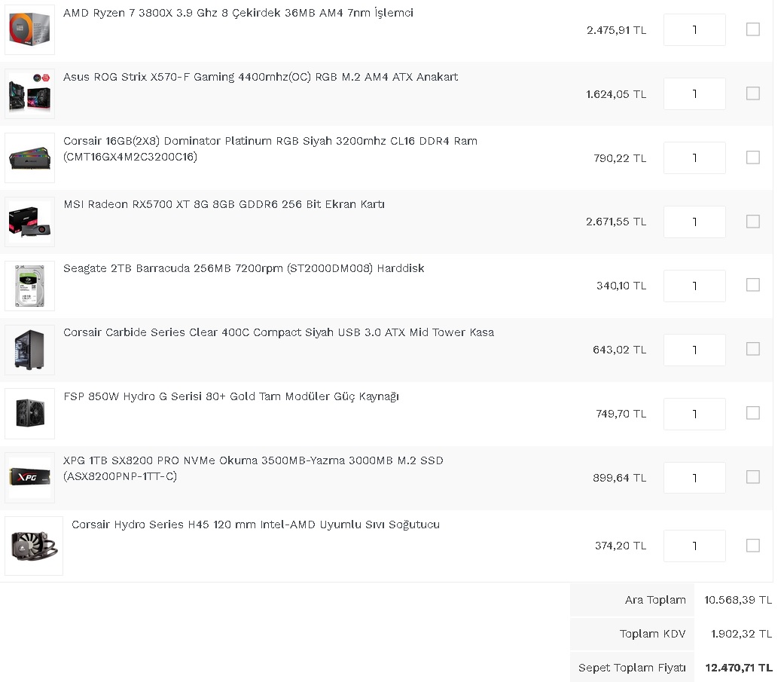Open the Corsair Carbide Series 400C product link
This screenshot has height=682, width=784.
pyautogui.click(x=279, y=332)
